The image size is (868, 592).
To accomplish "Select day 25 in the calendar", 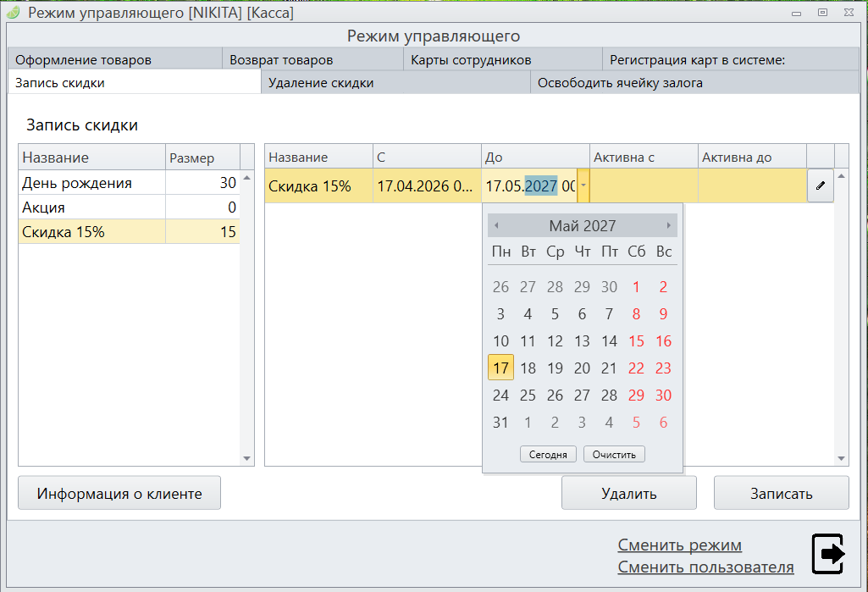I will click(528, 396).
